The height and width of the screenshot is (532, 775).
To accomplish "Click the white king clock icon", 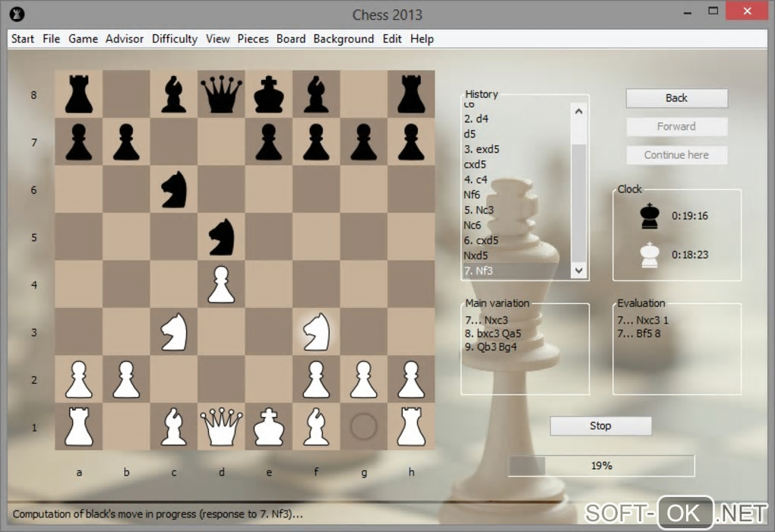I will (x=650, y=255).
